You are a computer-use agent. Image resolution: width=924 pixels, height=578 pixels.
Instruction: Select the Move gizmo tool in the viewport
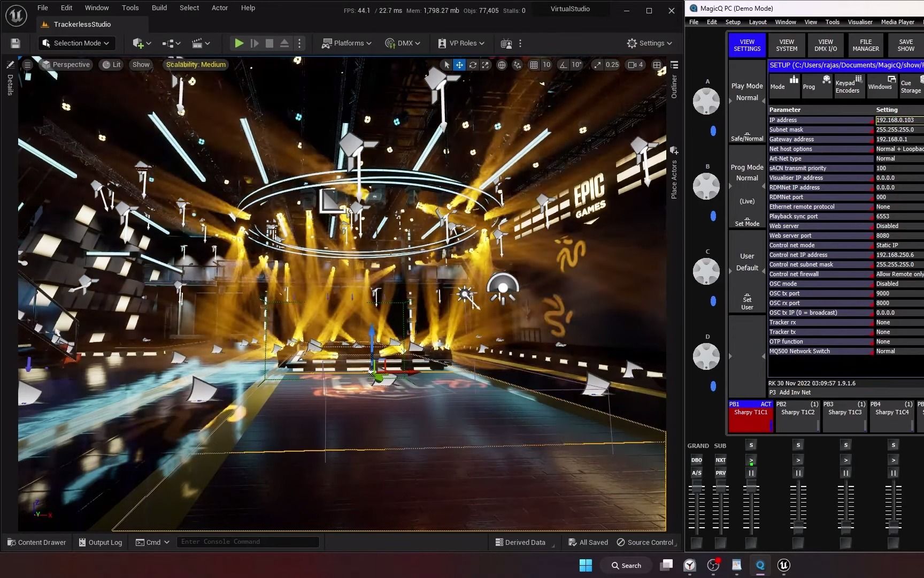pos(459,64)
